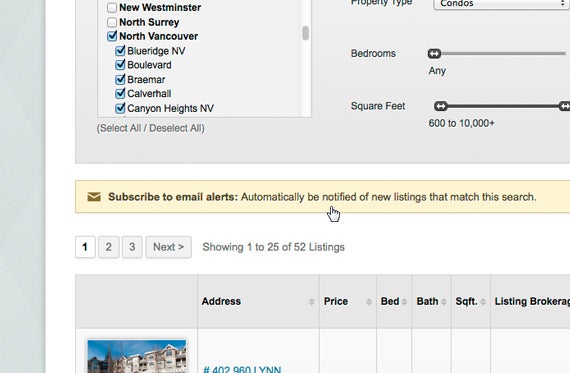Sort by Sqft. column sort arrows
Viewport: 570px width, 373px height.
pyautogui.click(x=483, y=301)
